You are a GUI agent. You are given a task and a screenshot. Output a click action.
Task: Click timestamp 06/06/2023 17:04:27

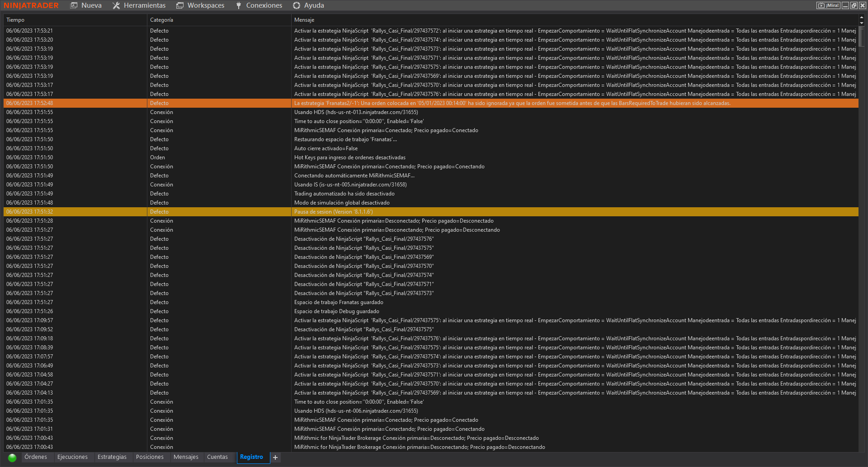[29, 384]
